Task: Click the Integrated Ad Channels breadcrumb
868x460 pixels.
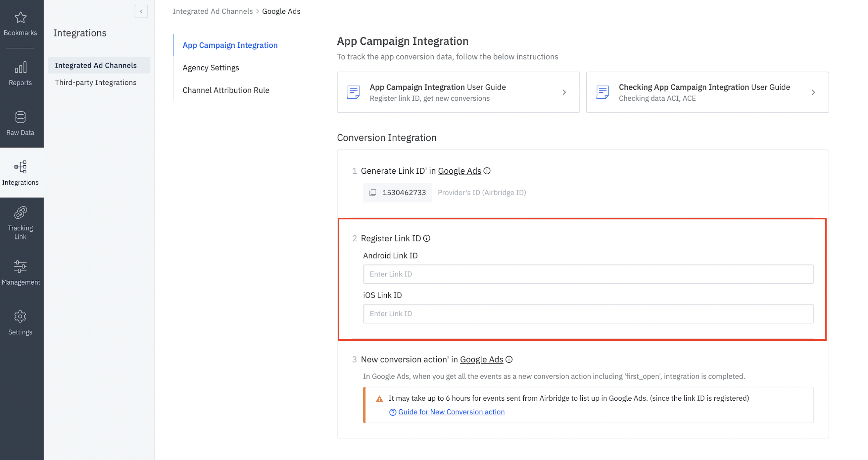Action: [x=213, y=11]
